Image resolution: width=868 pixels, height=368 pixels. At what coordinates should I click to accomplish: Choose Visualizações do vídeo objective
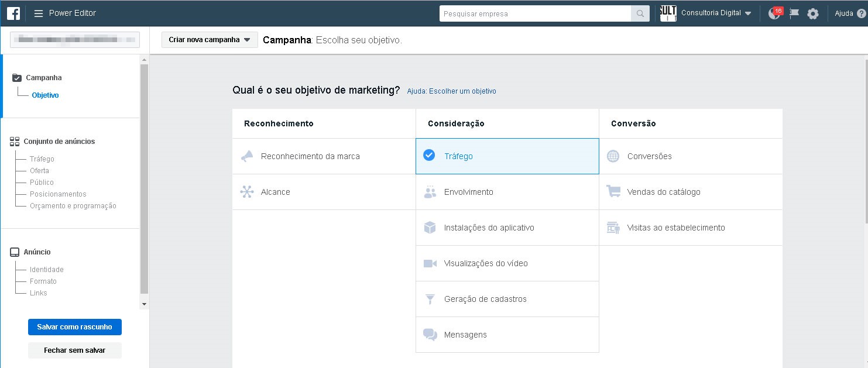coord(507,263)
